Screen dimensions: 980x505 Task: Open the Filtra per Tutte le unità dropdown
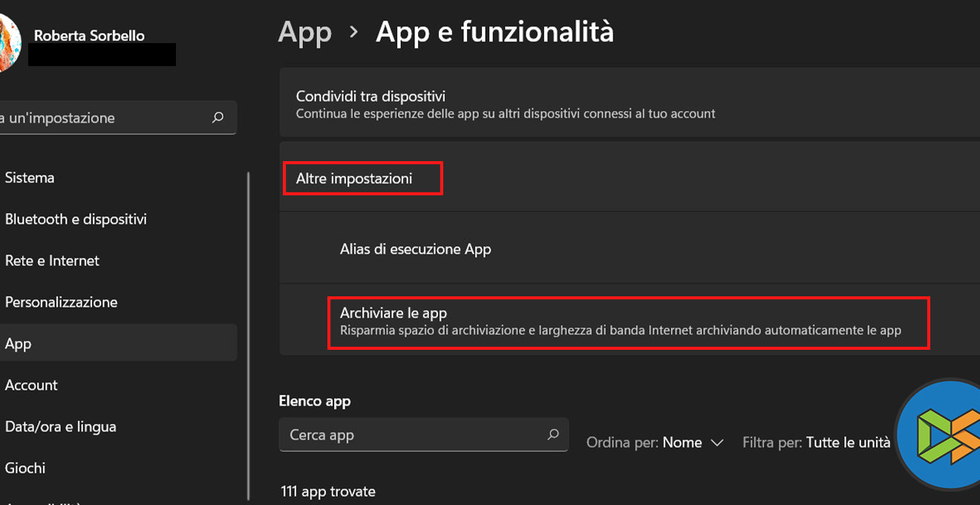(848, 443)
